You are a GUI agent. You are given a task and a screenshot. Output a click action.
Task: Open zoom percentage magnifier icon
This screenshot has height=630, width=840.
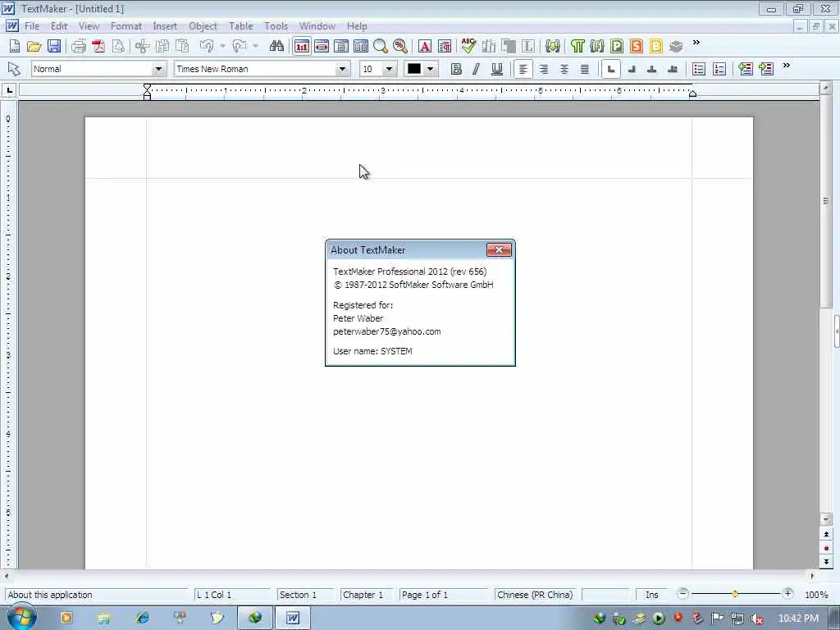pos(400,47)
